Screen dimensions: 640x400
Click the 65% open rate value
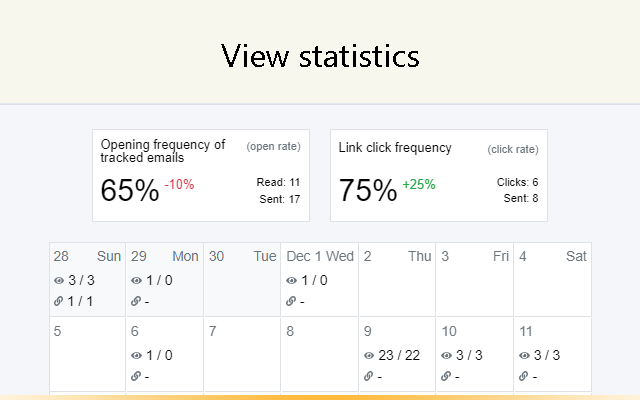(x=130, y=190)
